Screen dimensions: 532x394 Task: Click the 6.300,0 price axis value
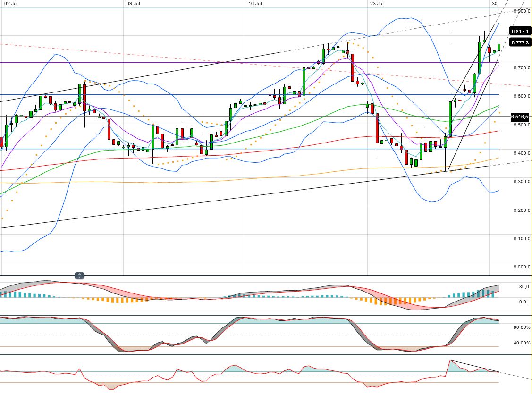[522, 181]
